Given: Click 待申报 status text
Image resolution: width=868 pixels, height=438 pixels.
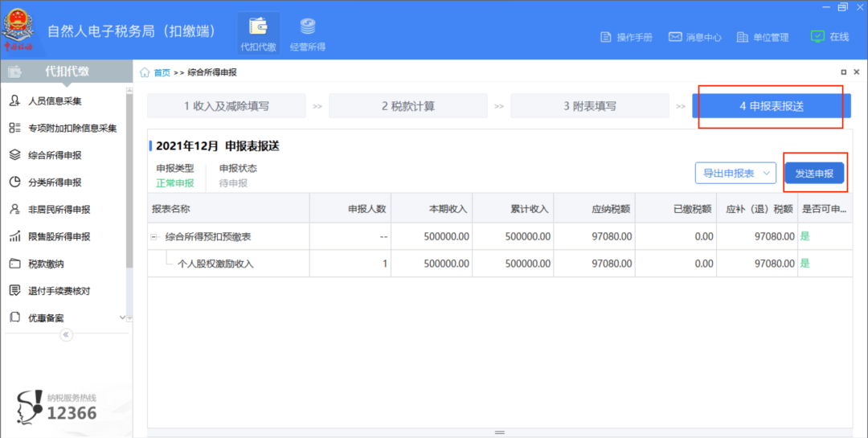Looking at the screenshot, I should tap(233, 183).
